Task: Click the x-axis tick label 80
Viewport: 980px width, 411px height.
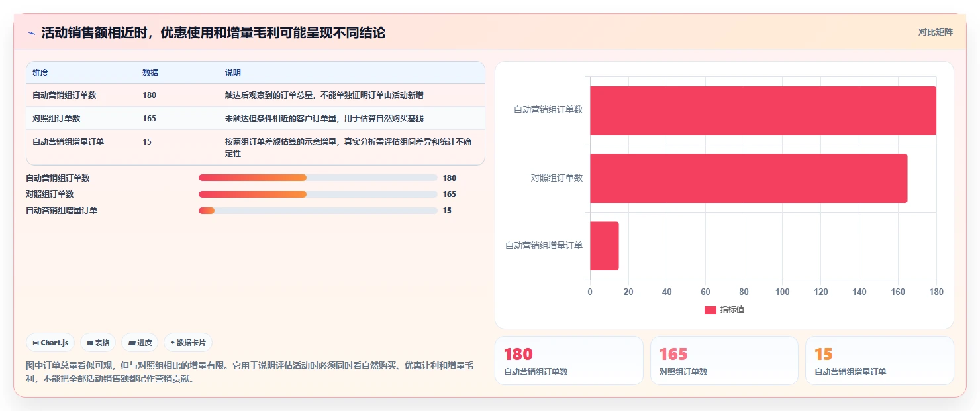Action: [x=744, y=292]
